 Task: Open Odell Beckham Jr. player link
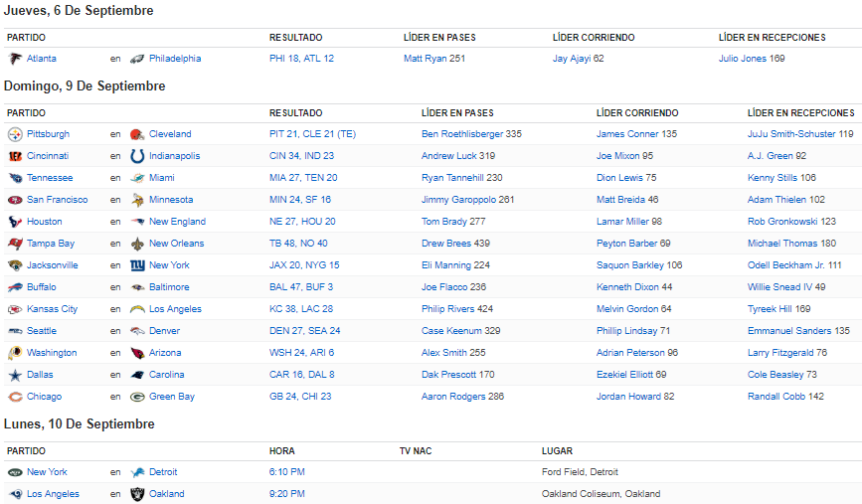pyautogui.click(x=786, y=265)
